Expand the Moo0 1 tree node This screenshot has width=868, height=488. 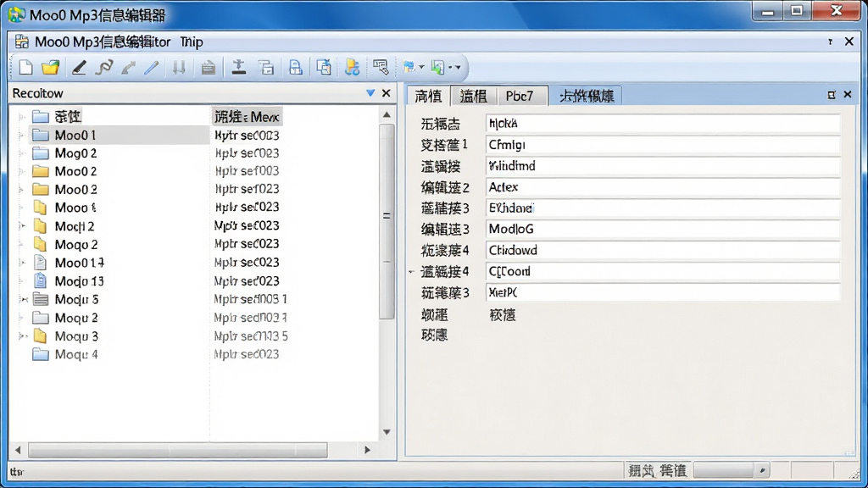tap(21, 135)
